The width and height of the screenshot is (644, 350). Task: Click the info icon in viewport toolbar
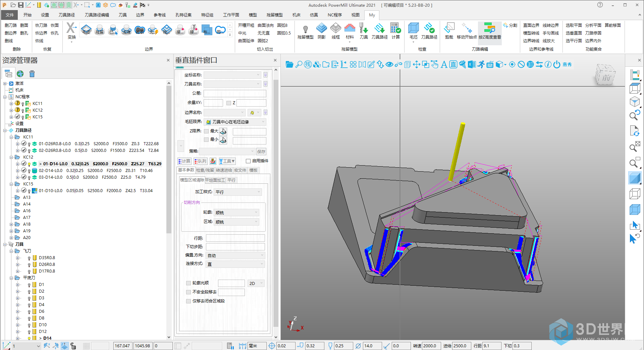(548, 64)
